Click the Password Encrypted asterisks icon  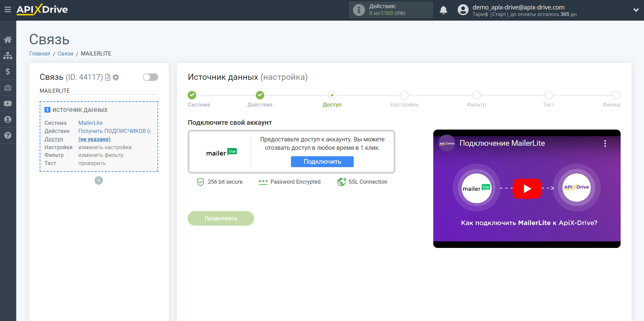(263, 182)
